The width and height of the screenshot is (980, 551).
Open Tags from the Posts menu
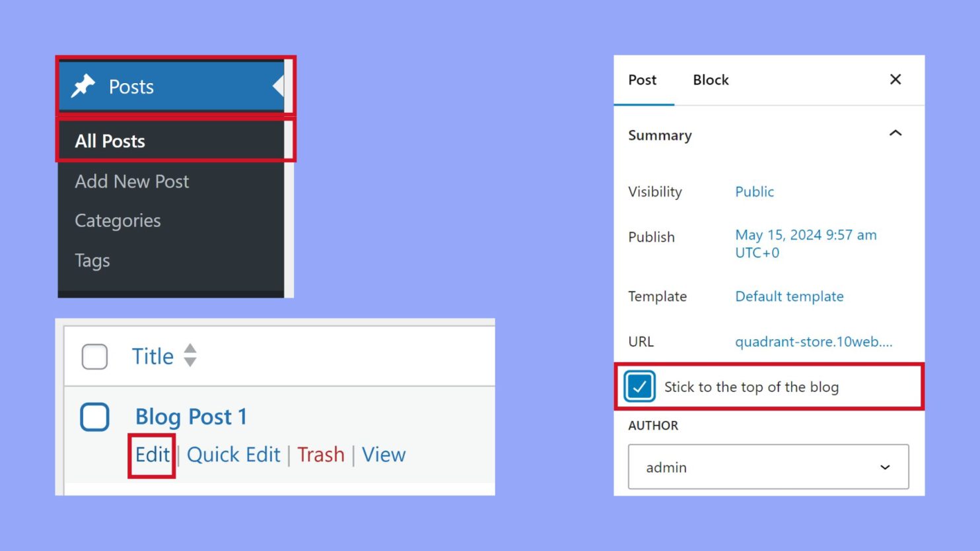coord(92,260)
